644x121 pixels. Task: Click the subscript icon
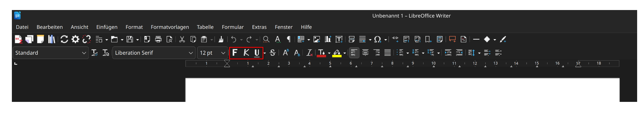pyautogui.click(x=297, y=53)
